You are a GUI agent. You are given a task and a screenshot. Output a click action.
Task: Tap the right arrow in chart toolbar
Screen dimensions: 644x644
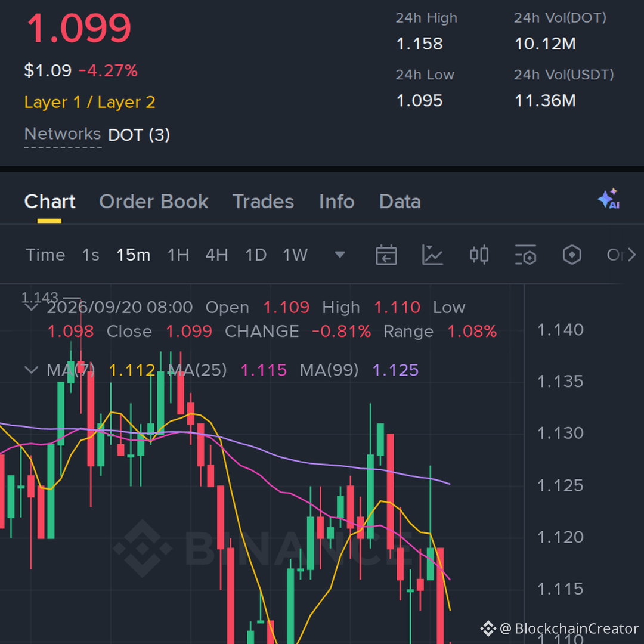pos(631,255)
